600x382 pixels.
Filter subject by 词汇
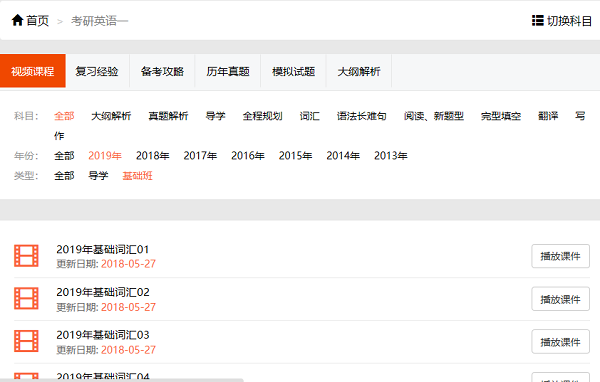[x=310, y=116]
